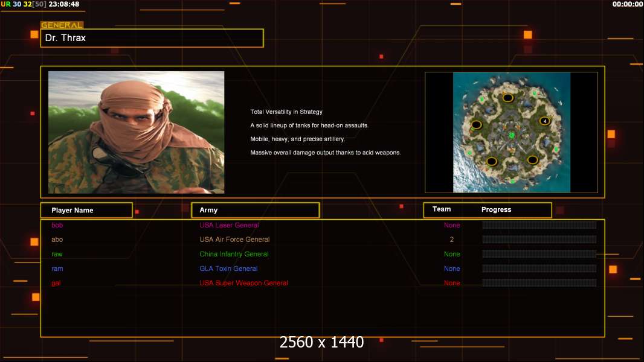Image resolution: width=644 pixels, height=362 pixels.
Task: Select player name raw
Action: pyautogui.click(x=57, y=254)
